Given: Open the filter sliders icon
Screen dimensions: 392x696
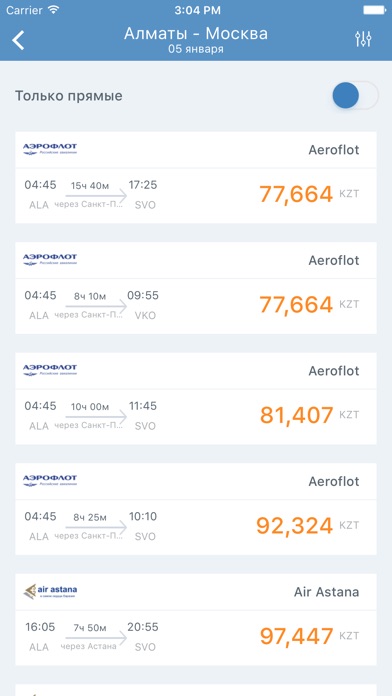Looking at the screenshot, I should (x=363, y=40).
